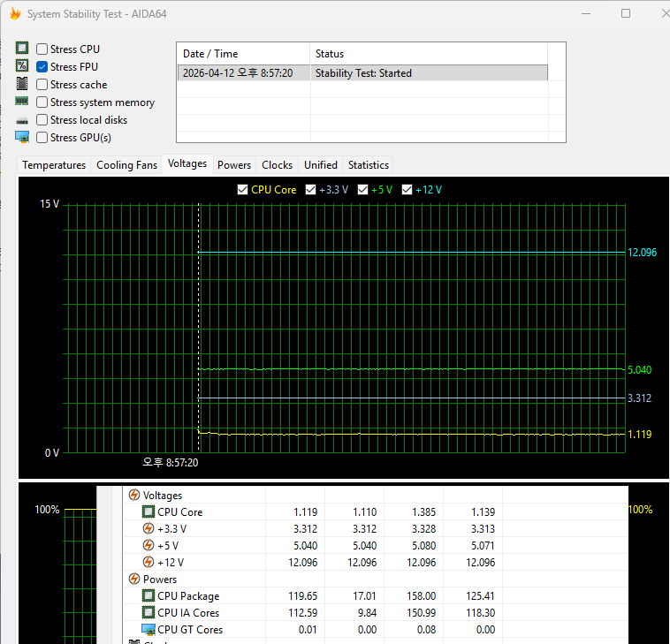Click the Date / Time column header
This screenshot has height=644, width=670.
click(x=244, y=54)
